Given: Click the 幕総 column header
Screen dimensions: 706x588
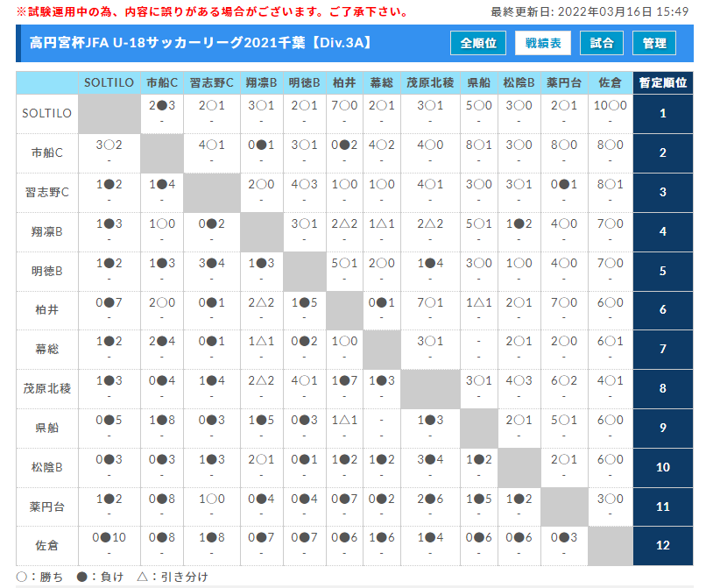Looking at the screenshot, I should [x=382, y=83].
